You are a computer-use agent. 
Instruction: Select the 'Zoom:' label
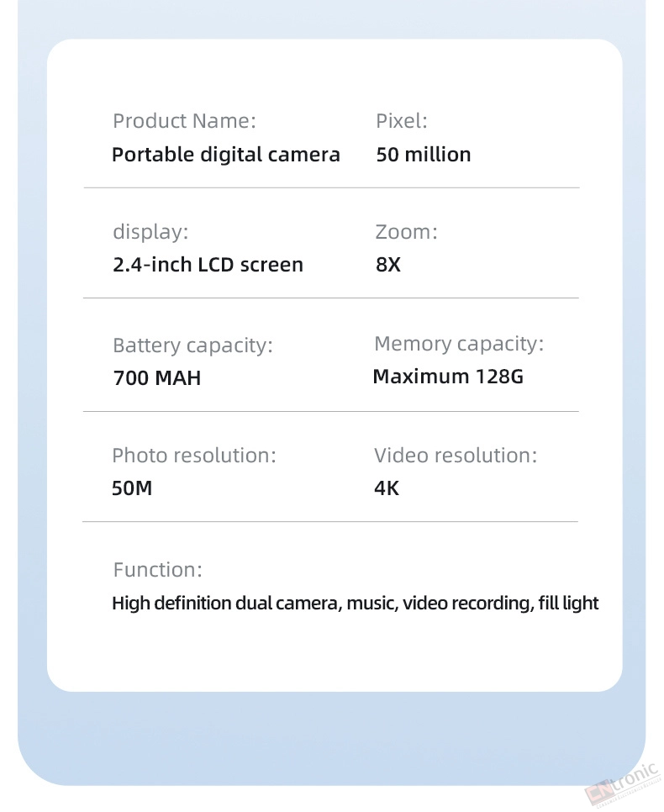pos(406,231)
